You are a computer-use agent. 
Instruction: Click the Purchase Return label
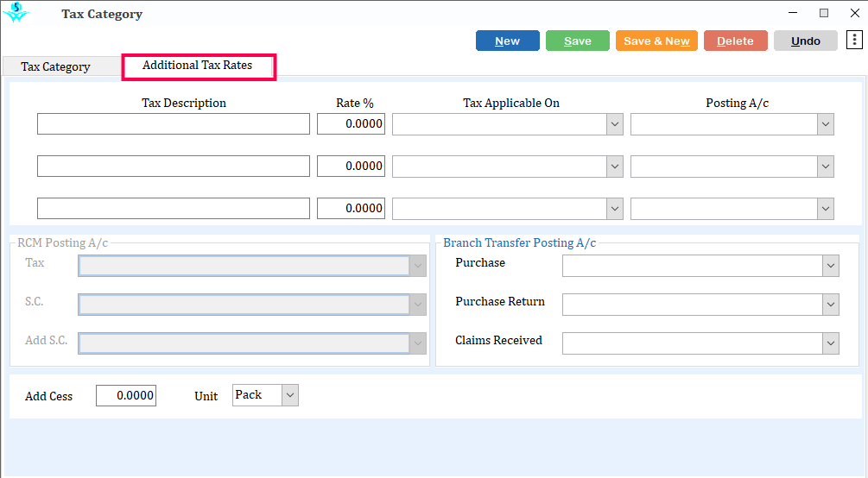[x=500, y=301]
